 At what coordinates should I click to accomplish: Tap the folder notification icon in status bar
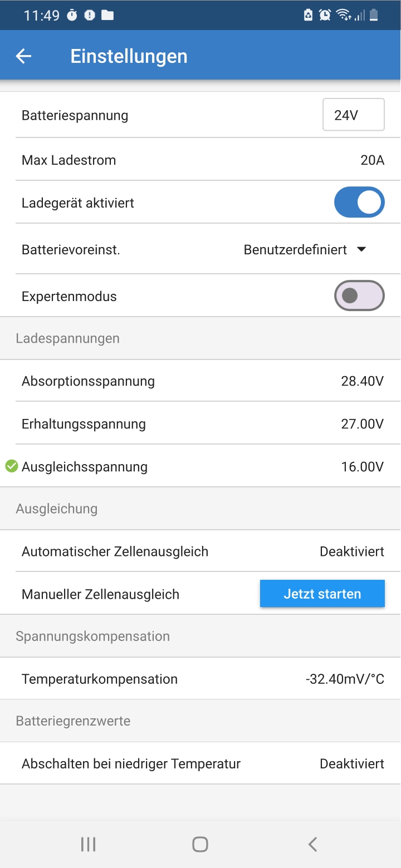click(x=107, y=16)
